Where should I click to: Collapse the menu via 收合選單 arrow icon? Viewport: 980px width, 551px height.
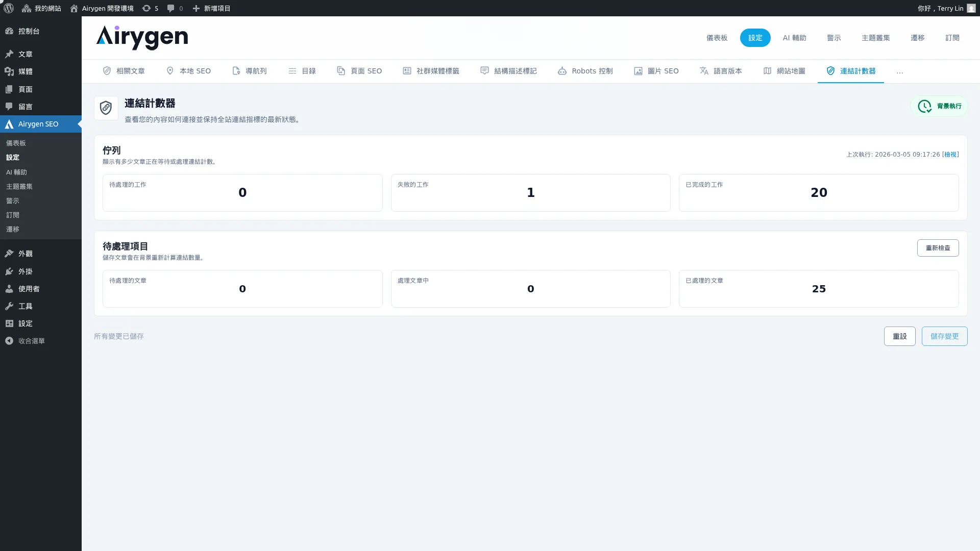click(9, 341)
